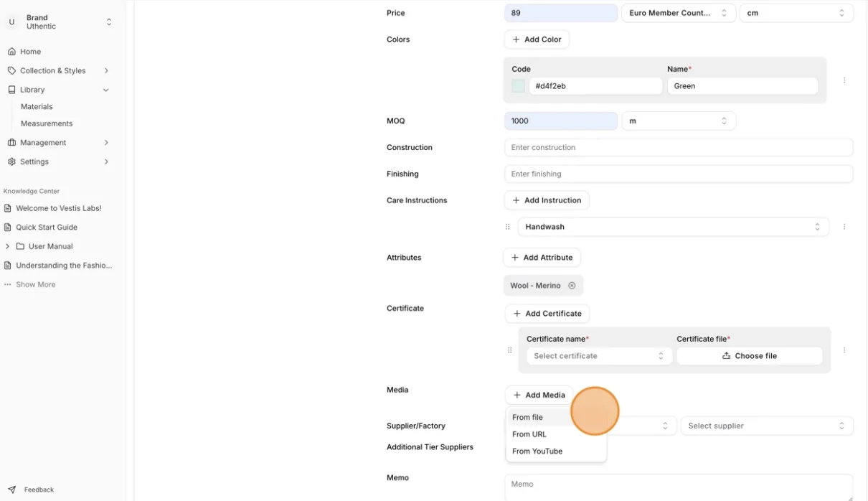Choose From file in media menu
This screenshot has height=501, width=868.
556,417
